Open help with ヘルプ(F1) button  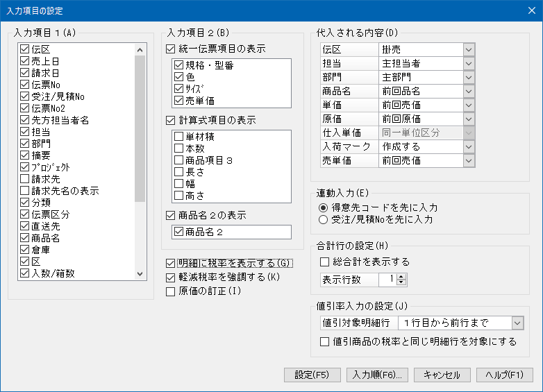pyautogui.click(x=504, y=375)
